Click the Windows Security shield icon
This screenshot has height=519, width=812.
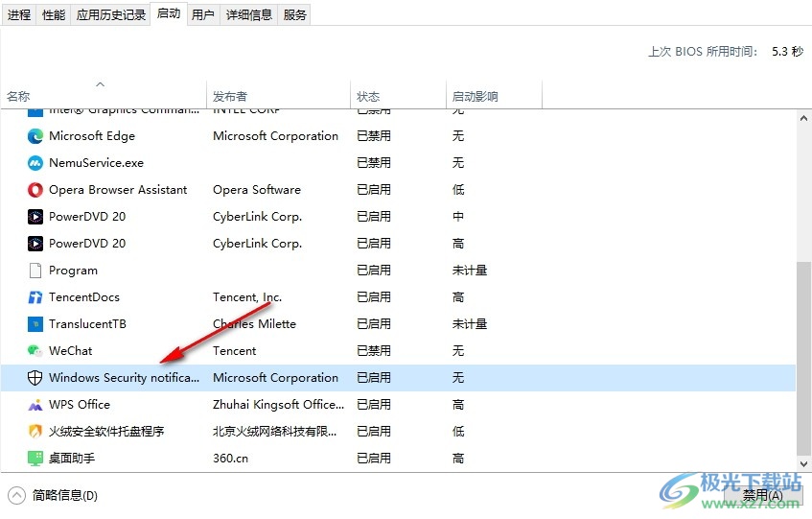coord(35,378)
